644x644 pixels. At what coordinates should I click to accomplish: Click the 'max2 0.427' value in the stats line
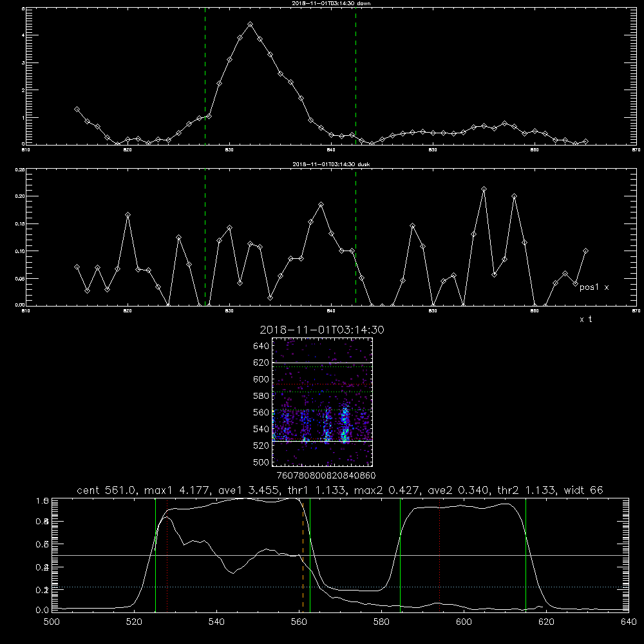tap(386, 490)
